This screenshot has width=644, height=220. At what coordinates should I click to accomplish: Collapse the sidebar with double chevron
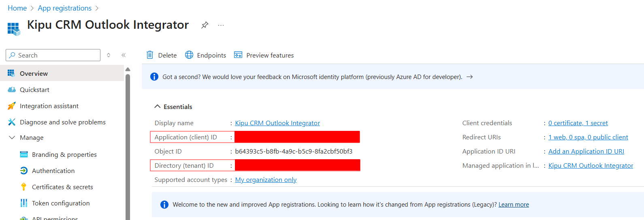point(124,55)
